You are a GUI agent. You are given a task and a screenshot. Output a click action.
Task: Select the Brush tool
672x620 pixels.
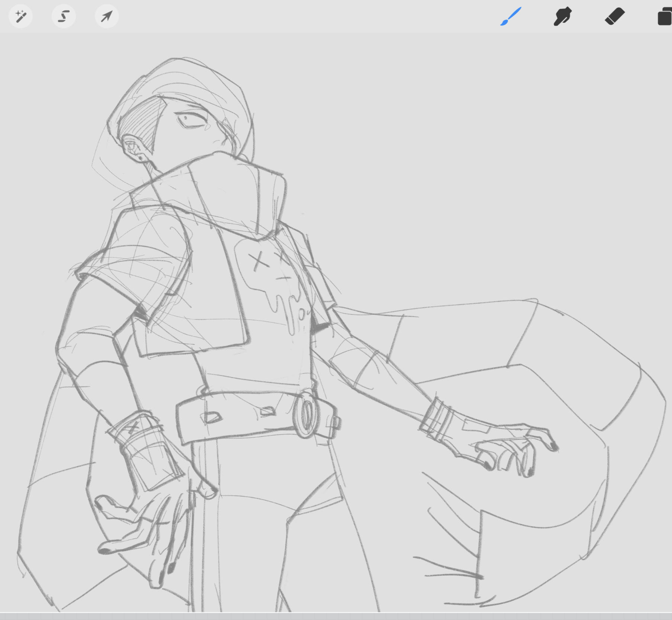pos(511,17)
